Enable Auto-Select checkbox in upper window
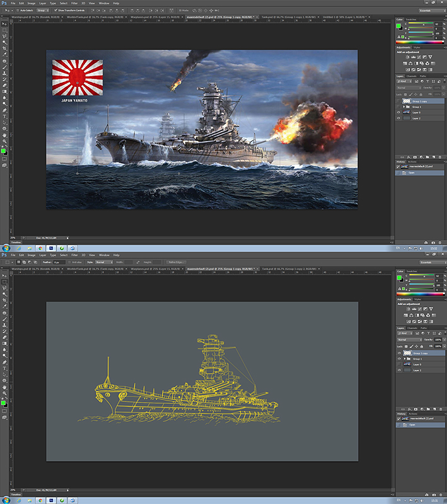Screen dimensions: 447x504 point(18,10)
